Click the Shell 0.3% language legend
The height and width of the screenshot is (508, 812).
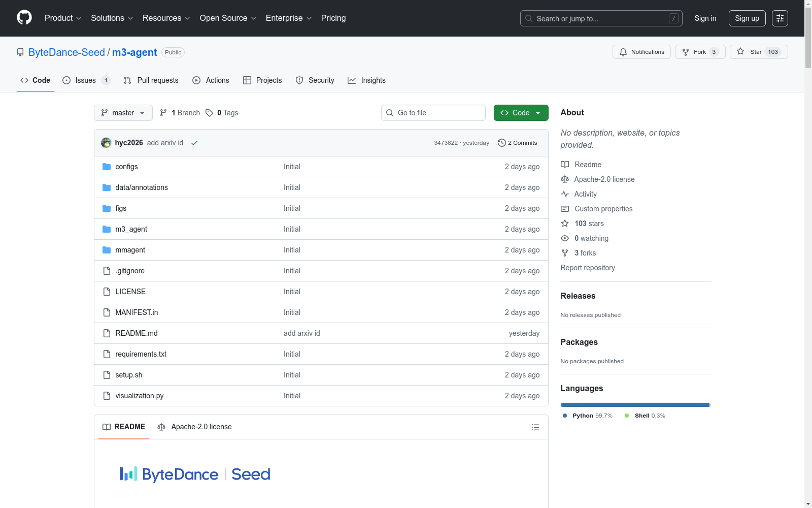645,416
